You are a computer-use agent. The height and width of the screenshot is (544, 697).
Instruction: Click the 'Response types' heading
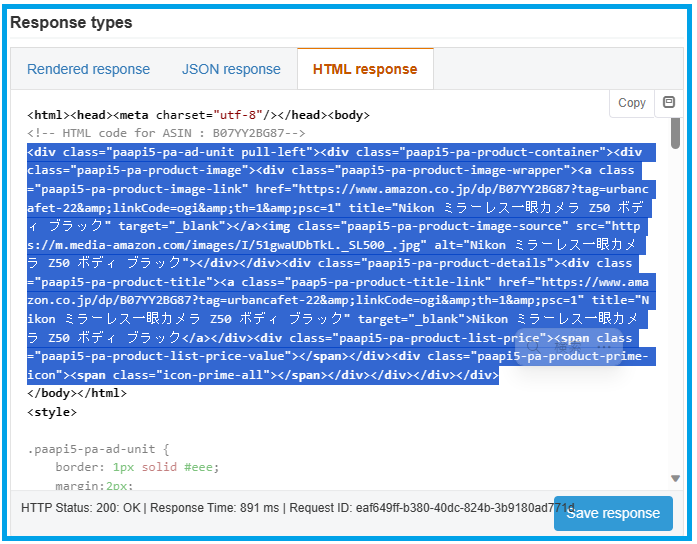point(71,22)
